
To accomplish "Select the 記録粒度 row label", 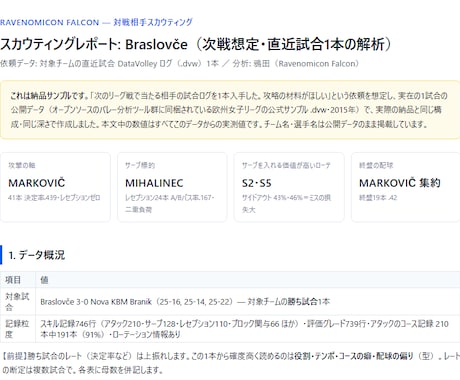I will tap(17, 329).
